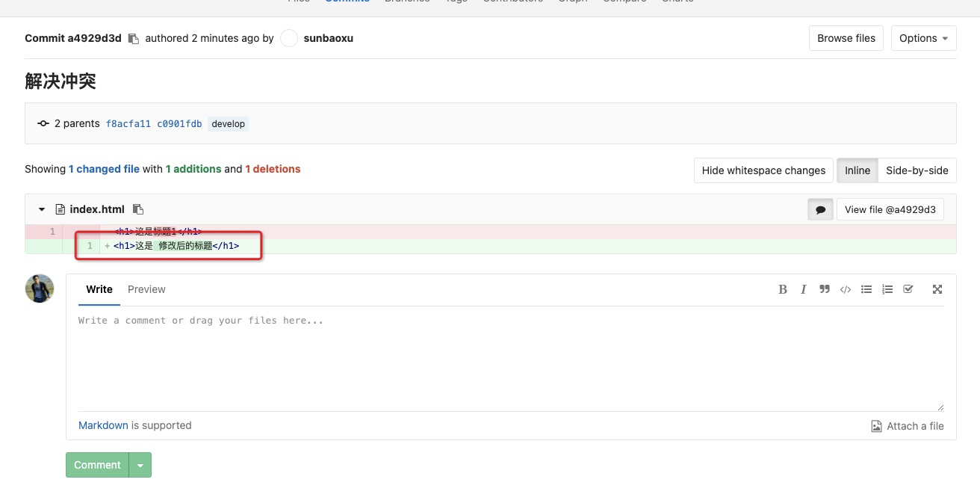This screenshot has height=503, width=980.
Task: Click the commit title 解决冲突
Action: 61,81
